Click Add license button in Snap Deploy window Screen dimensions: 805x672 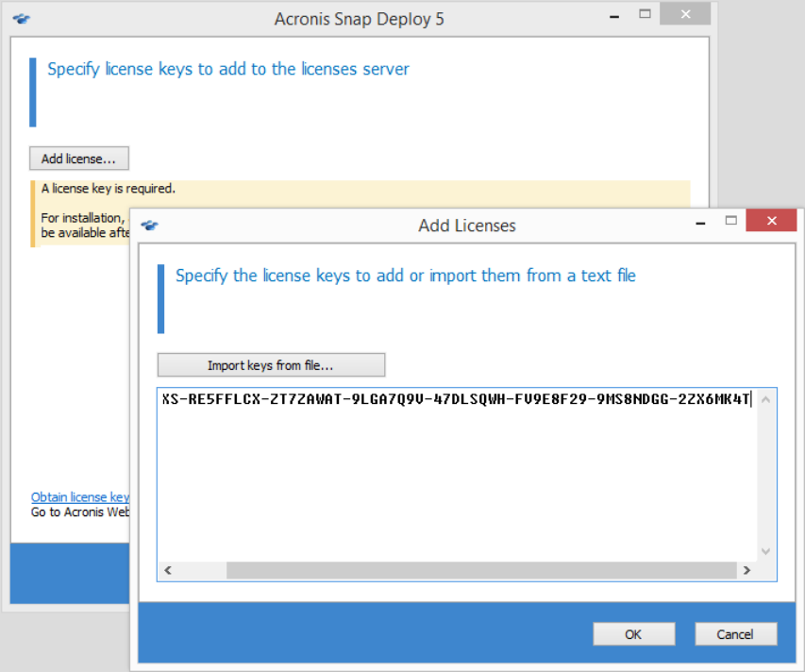pyautogui.click(x=78, y=159)
